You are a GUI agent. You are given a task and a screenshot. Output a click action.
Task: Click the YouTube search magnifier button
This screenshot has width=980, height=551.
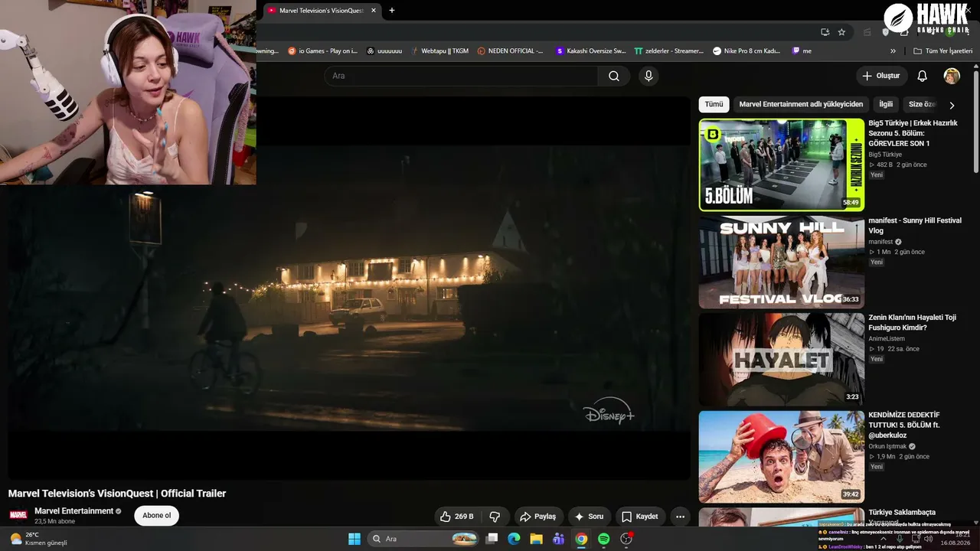614,76
